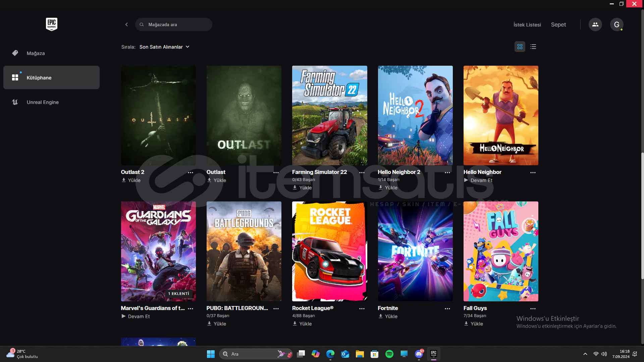644x362 pixels.
Task: Click Yükle to install Outlast 2
Action: click(131, 180)
